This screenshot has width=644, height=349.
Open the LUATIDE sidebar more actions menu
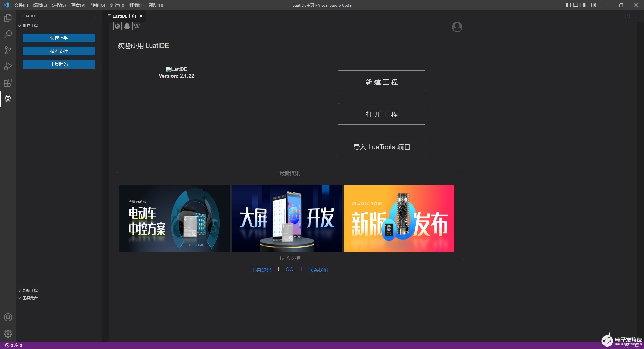(x=94, y=16)
